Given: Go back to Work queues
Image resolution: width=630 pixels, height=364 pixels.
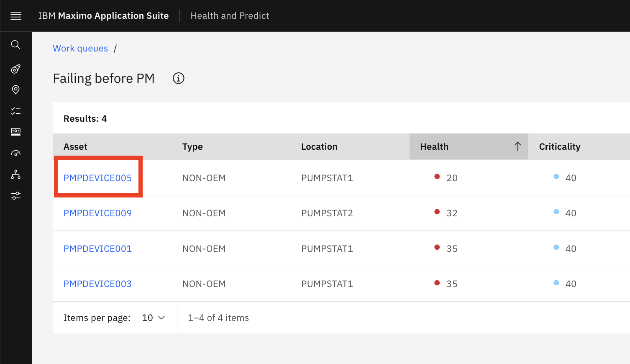Looking at the screenshot, I should [80, 49].
